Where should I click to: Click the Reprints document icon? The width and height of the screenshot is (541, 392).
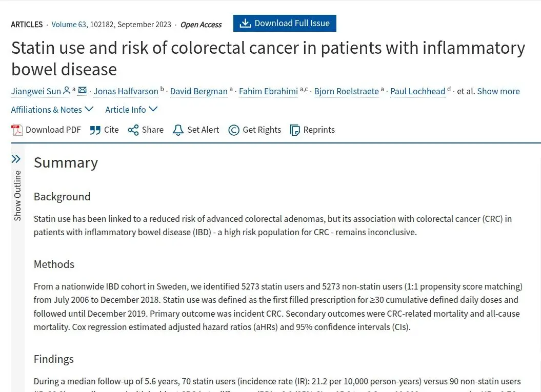[x=295, y=130]
